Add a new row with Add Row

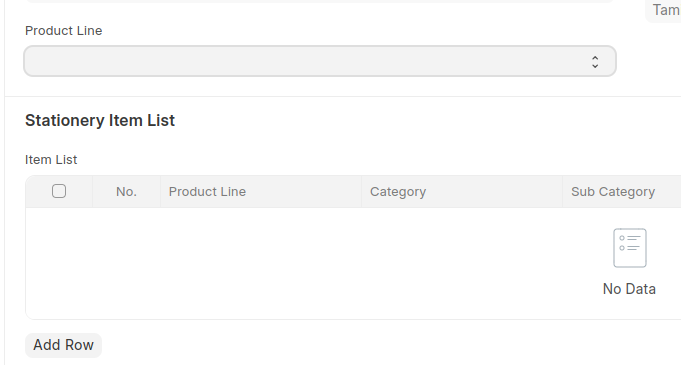click(63, 345)
